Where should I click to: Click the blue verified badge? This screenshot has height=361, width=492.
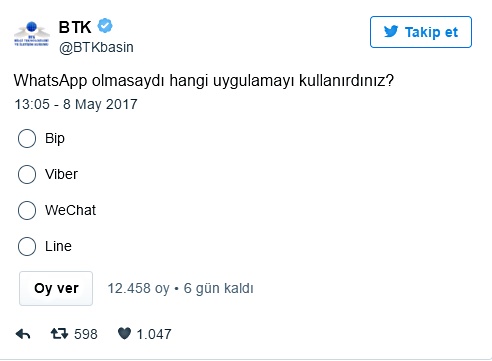click(105, 26)
